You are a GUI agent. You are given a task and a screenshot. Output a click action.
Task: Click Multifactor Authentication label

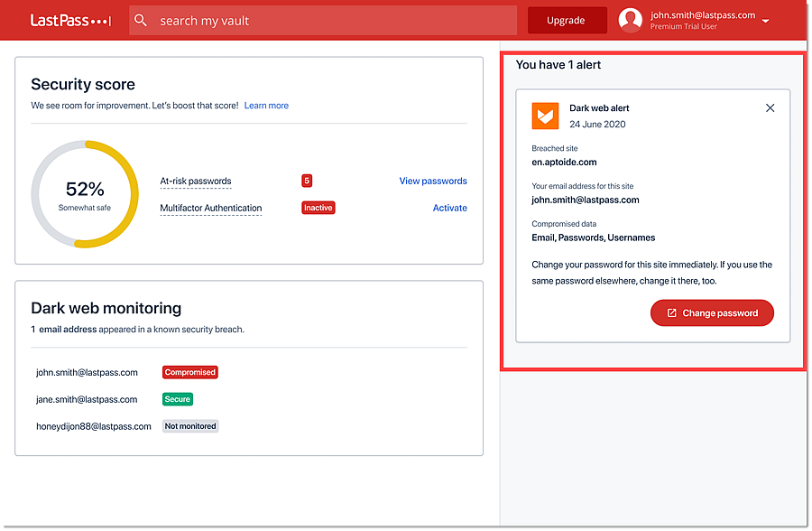coord(211,208)
